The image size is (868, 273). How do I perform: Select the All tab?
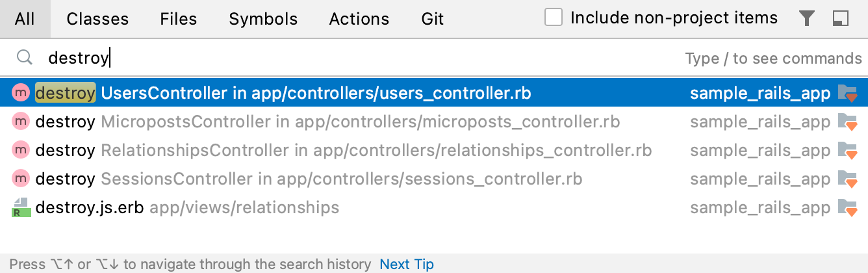pos(25,19)
